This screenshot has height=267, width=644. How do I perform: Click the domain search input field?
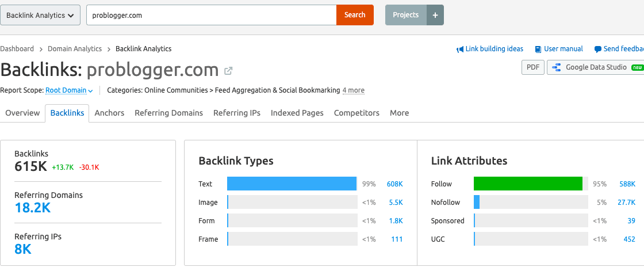point(212,15)
